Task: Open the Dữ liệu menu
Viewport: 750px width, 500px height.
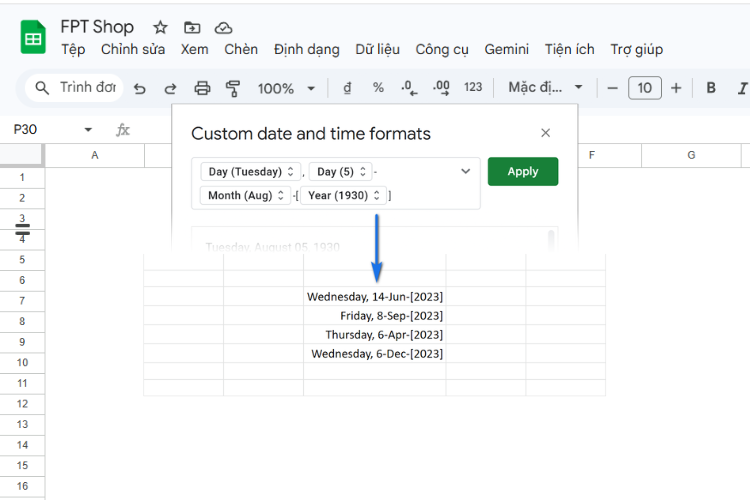Action: coord(377,49)
